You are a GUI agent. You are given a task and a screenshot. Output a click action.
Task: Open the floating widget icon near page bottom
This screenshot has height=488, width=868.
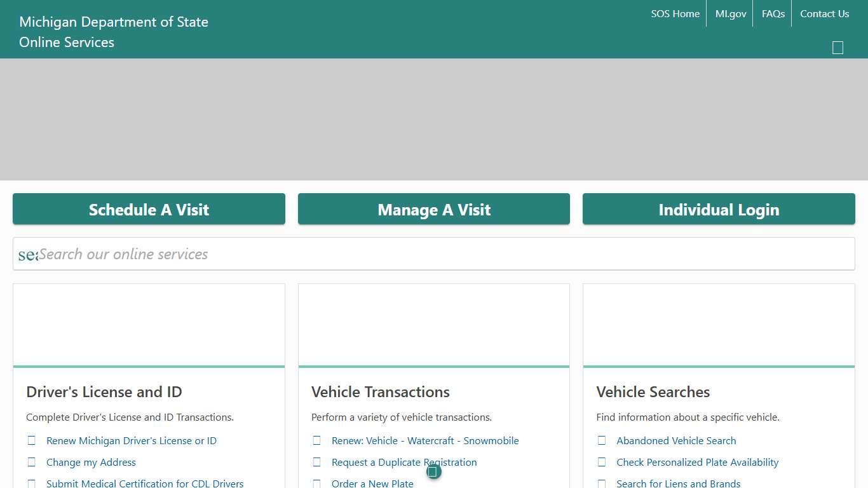pyautogui.click(x=433, y=471)
